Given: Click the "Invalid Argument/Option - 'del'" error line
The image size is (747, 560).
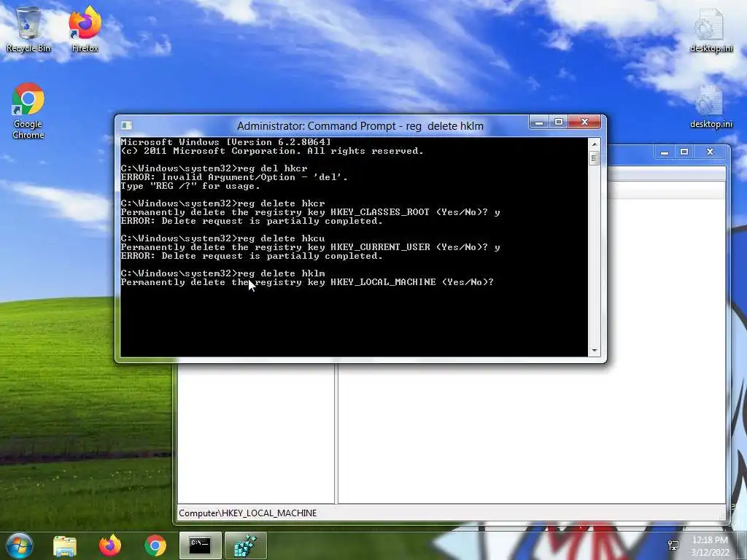Looking at the screenshot, I should pyautogui.click(x=234, y=177).
